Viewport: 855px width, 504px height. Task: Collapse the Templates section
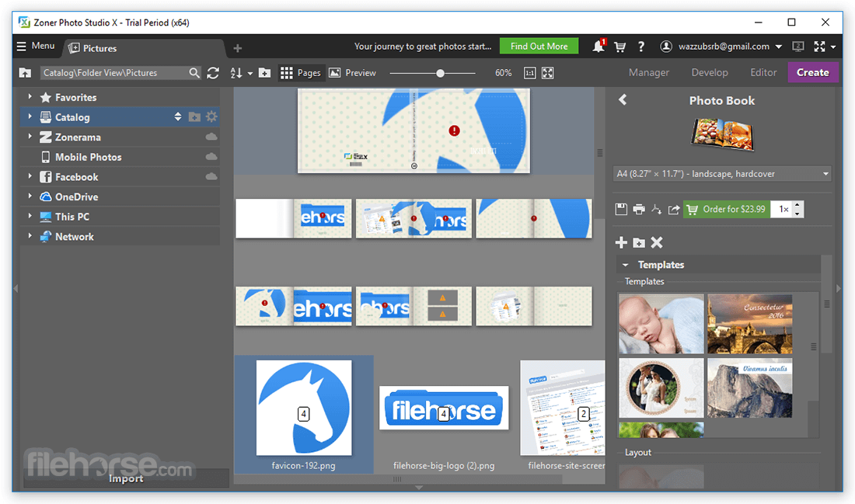pyautogui.click(x=626, y=265)
